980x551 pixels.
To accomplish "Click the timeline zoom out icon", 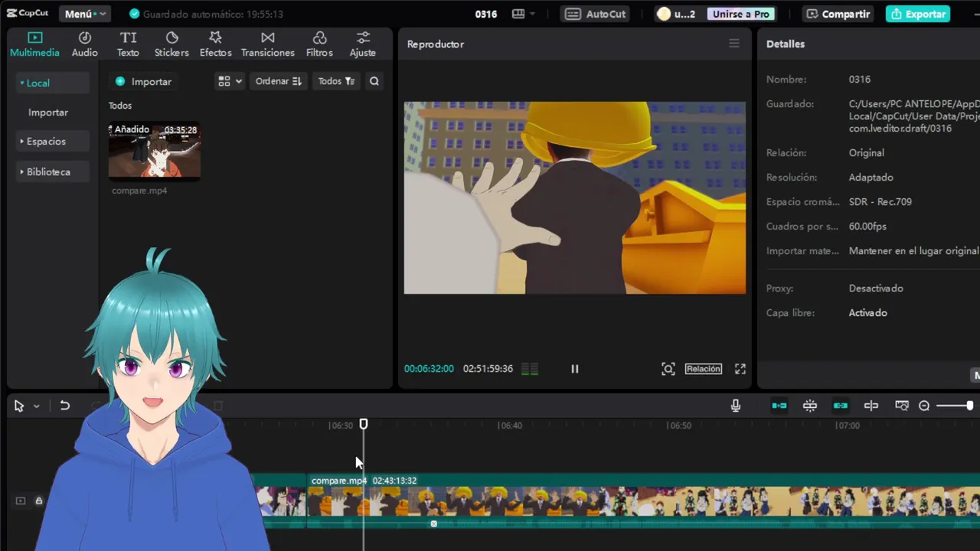I will [x=924, y=406].
